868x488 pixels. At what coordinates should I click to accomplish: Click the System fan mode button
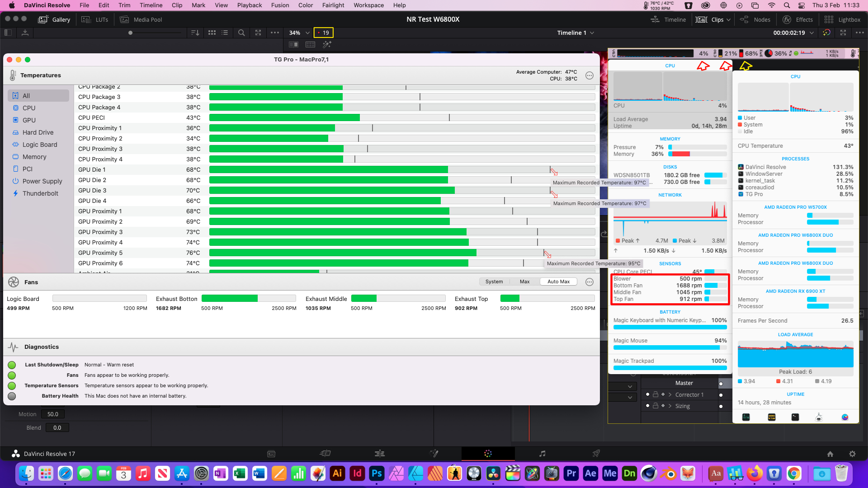pyautogui.click(x=494, y=281)
